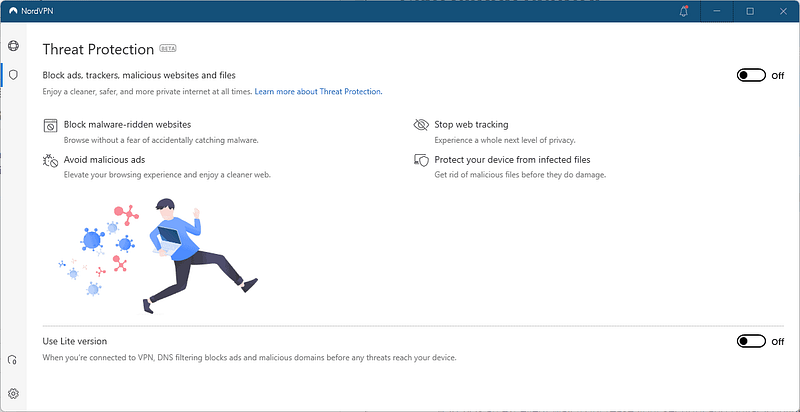
Task: Open the globe VPN servers sidebar icon
Action: coord(13,46)
